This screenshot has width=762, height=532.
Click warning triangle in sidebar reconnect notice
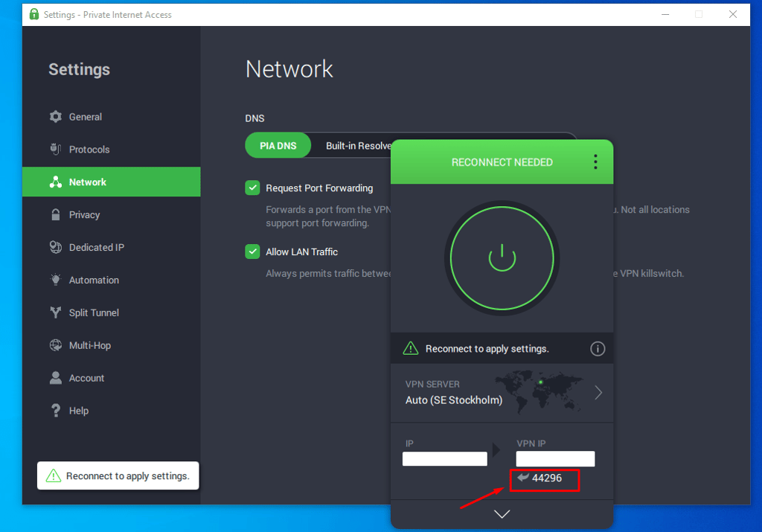pyautogui.click(x=54, y=475)
